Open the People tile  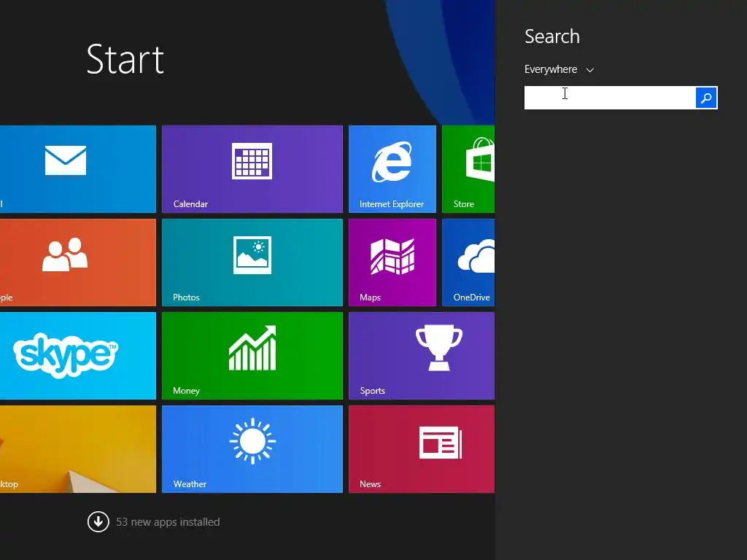coord(77,262)
